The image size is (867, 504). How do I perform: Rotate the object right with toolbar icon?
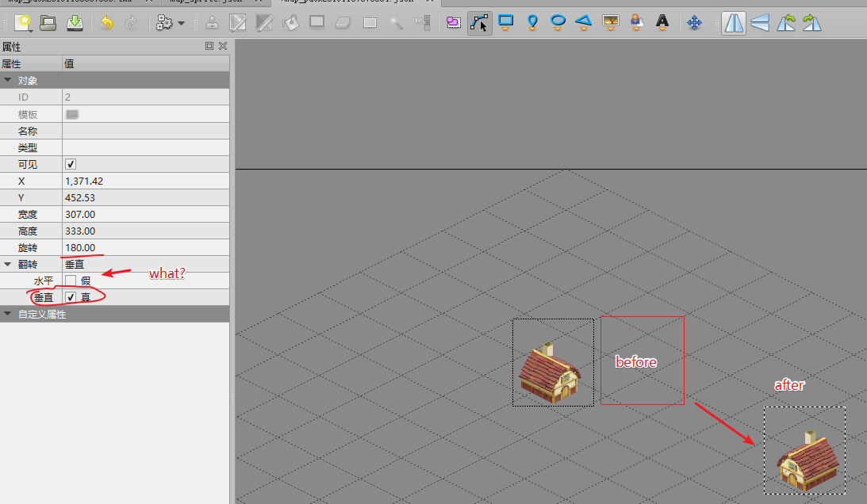point(811,23)
